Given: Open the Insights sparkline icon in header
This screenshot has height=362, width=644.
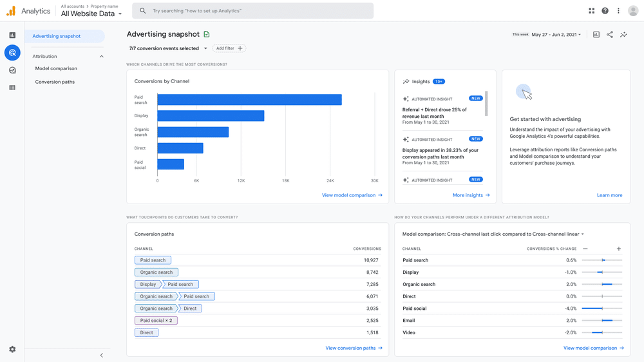Looking at the screenshot, I should tap(623, 35).
